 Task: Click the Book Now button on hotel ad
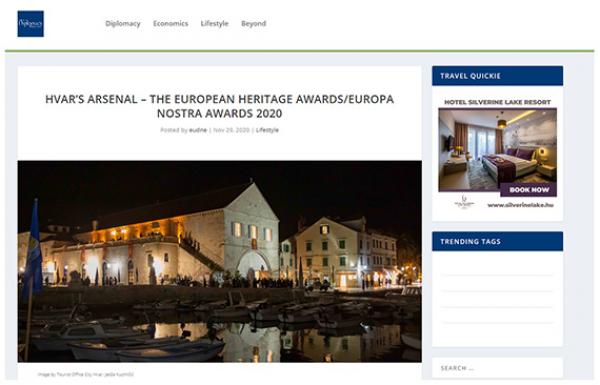tap(529, 190)
